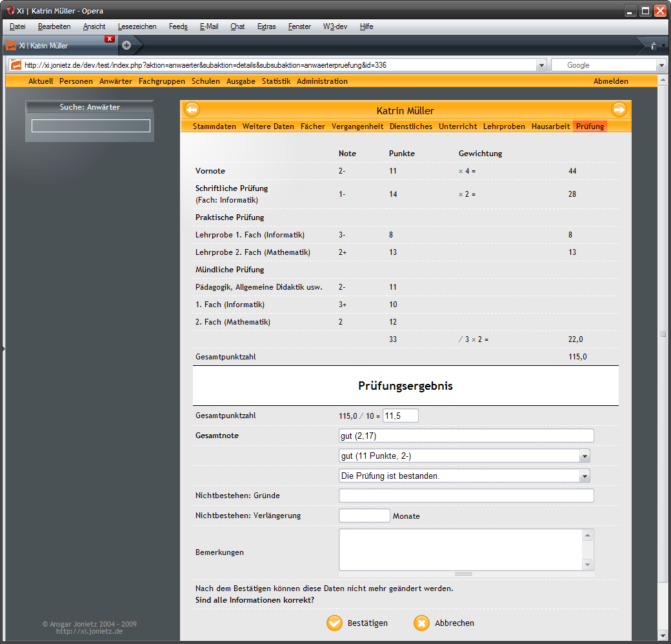Open the Lesezeichen menu
This screenshot has height=644, width=671.
[x=137, y=26]
